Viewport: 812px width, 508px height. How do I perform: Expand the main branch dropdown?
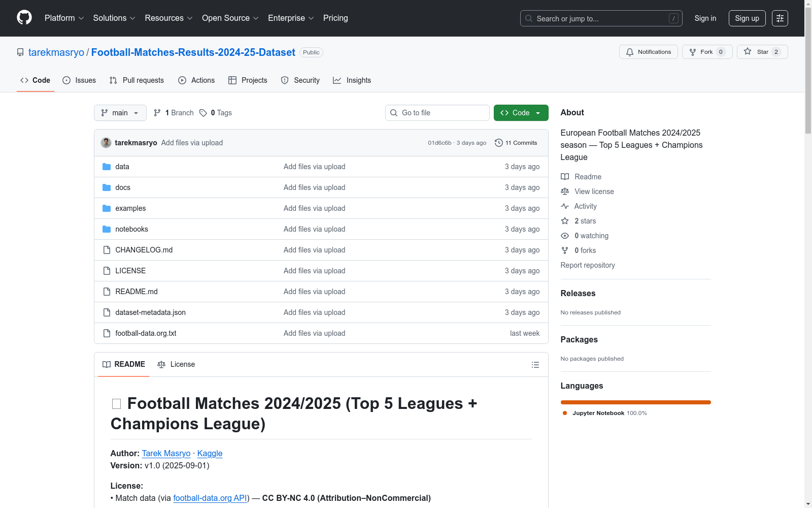point(120,113)
